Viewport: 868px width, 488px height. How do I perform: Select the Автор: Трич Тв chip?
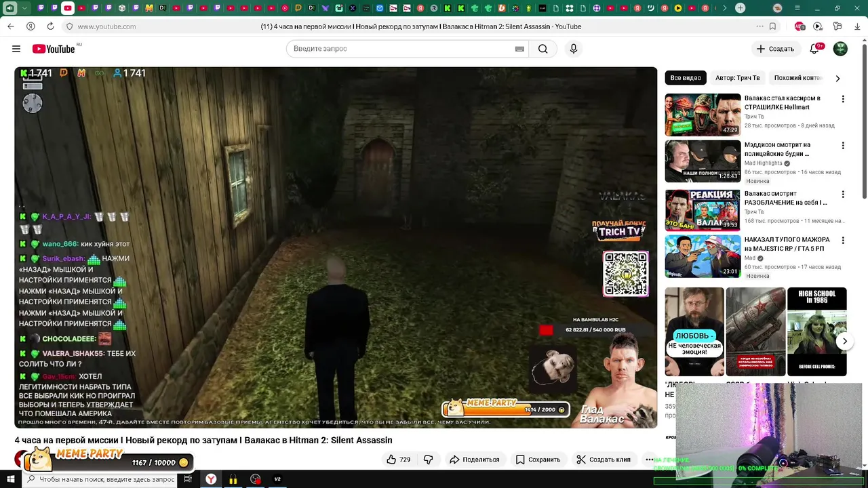click(x=737, y=78)
